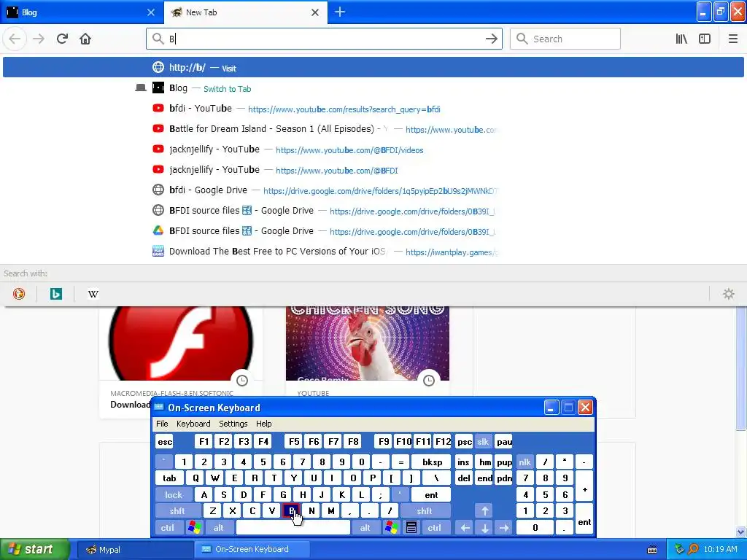Select On-Screen Keyboard taskbar button
The image size is (747, 560).
coord(252,550)
